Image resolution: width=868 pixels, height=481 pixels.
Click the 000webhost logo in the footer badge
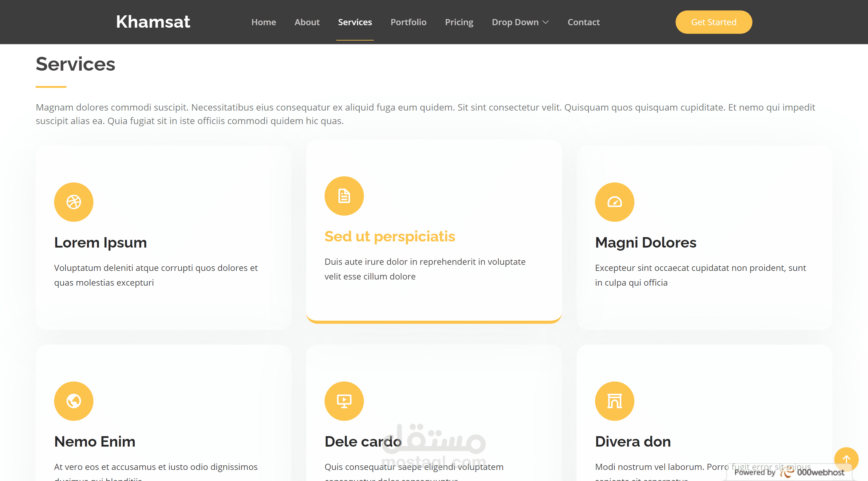pos(812,472)
